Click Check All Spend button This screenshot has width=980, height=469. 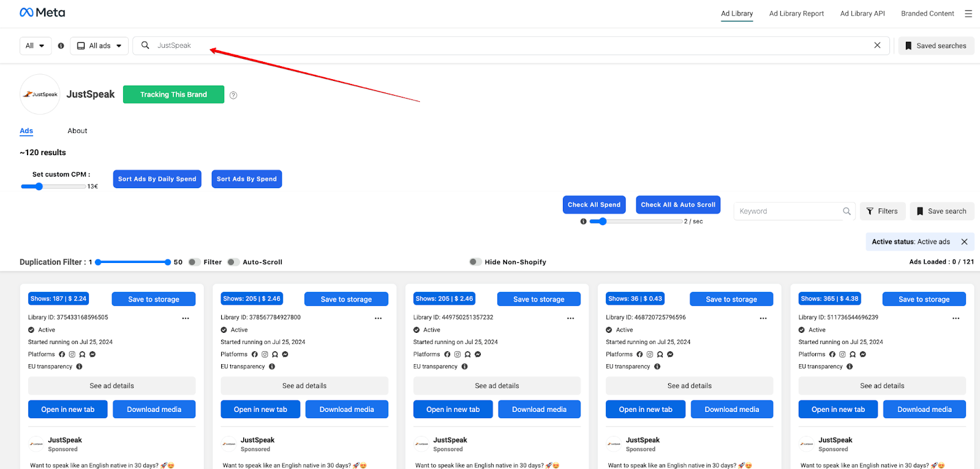[x=594, y=205]
